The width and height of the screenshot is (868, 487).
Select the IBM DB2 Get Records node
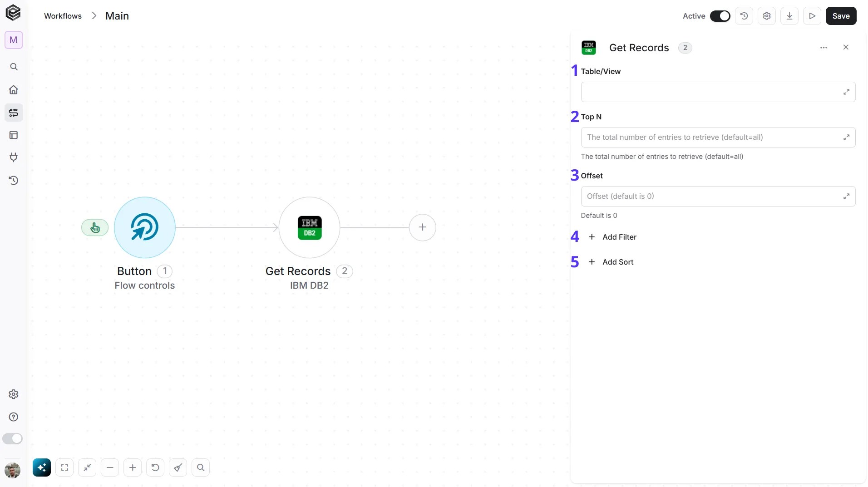point(309,227)
